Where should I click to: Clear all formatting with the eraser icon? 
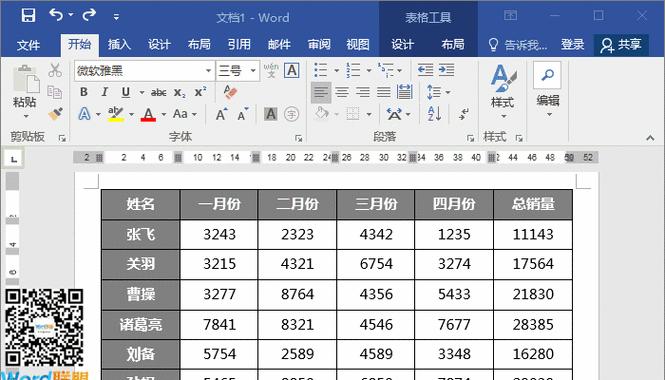pyautogui.click(x=230, y=92)
